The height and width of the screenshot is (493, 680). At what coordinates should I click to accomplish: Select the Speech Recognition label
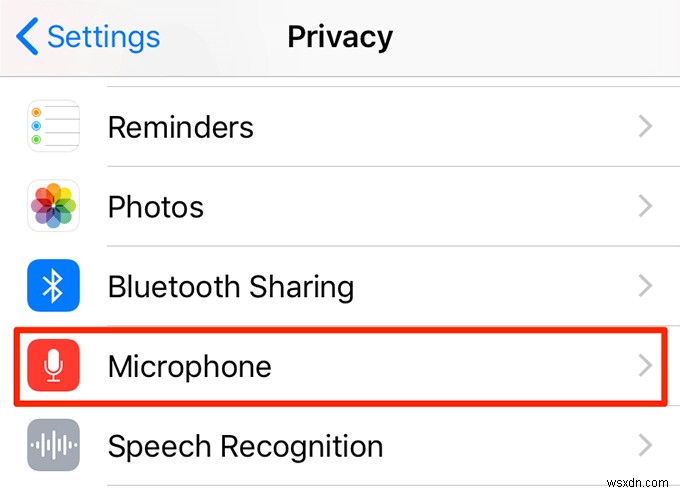(245, 446)
